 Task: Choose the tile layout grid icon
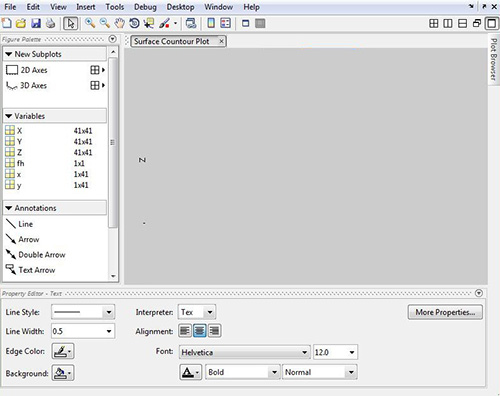point(433,23)
